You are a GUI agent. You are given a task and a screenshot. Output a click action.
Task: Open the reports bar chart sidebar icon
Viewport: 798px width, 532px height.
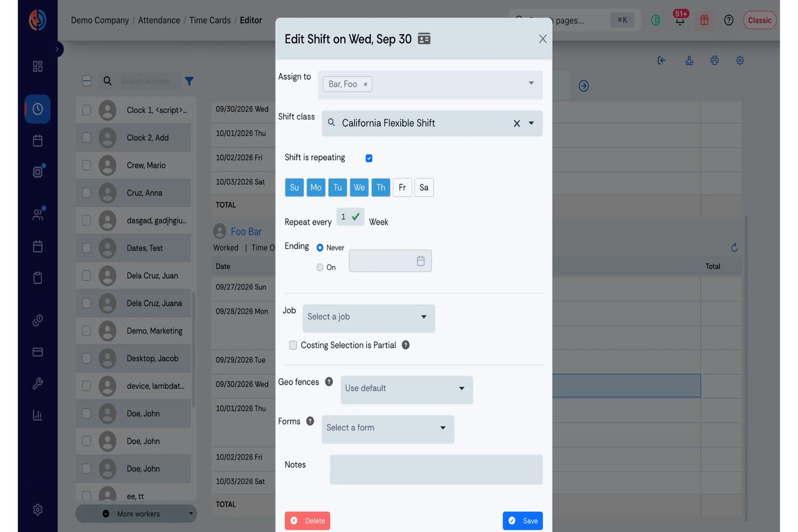coord(38,415)
